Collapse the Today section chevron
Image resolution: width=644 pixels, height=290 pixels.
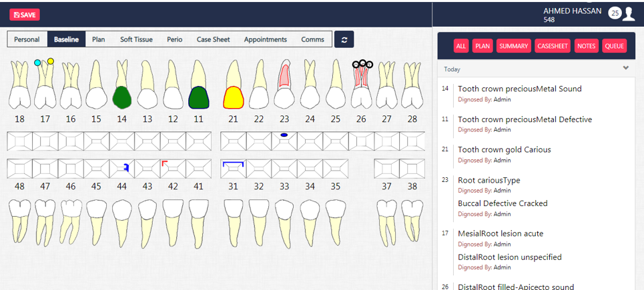tap(625, 68)
